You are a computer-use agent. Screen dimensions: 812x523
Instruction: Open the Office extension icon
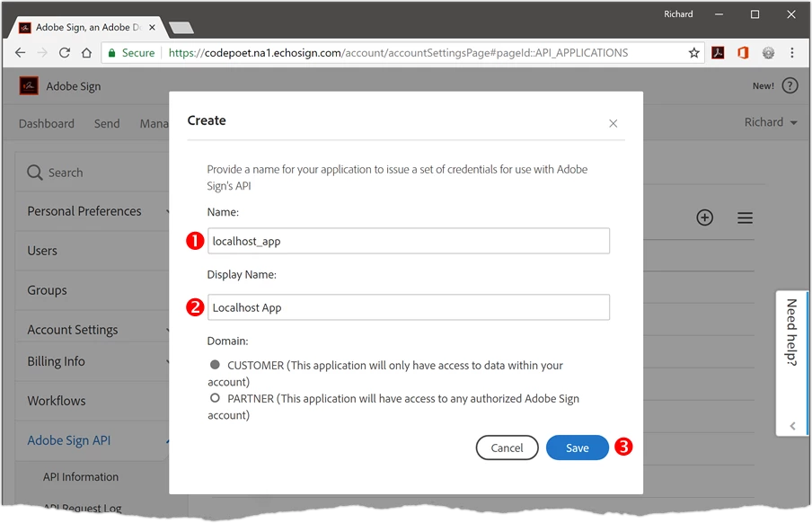click(x=743, y=53)
